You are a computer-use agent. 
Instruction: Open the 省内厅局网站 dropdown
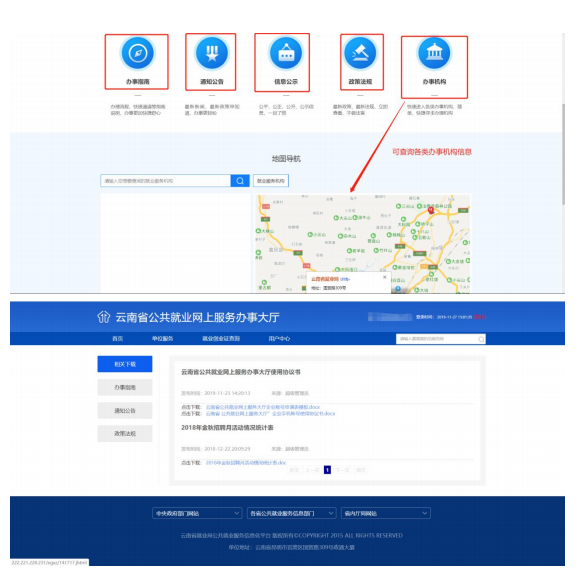coord(386,513)
